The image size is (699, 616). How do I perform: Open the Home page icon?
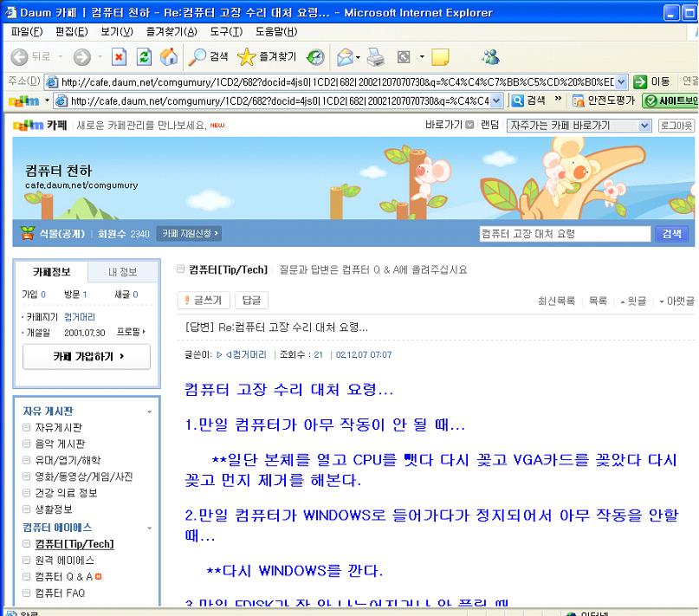pyautogui.click(x=169, y=56)
